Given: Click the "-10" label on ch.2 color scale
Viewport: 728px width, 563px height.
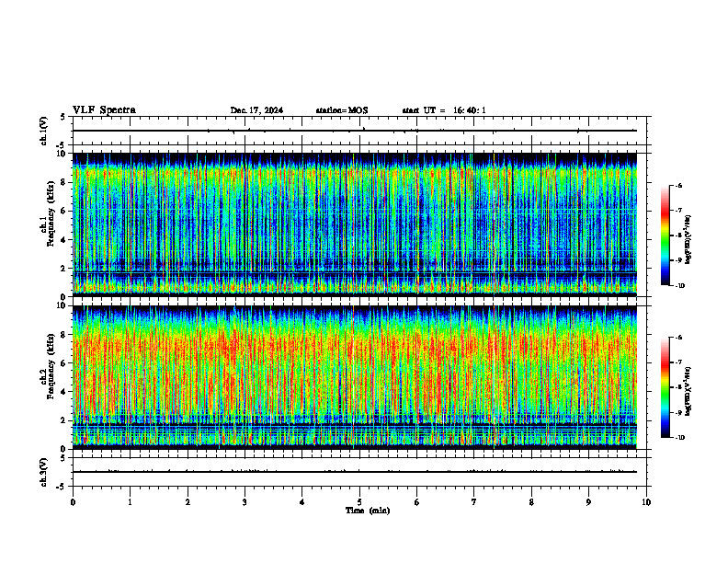Looking at the screenshot, I should pyautogui.click(x=679, y=438).
